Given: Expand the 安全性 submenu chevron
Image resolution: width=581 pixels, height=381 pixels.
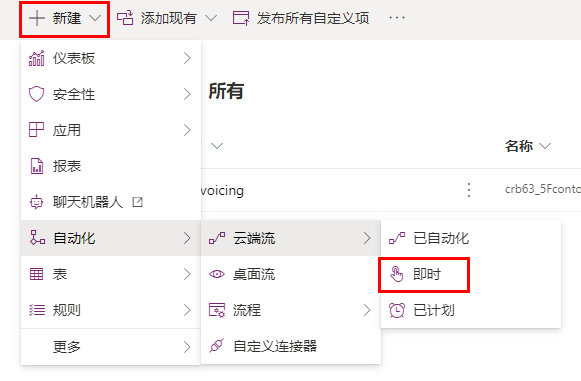Looking at the screenshot, I should (x=187, y=94).
